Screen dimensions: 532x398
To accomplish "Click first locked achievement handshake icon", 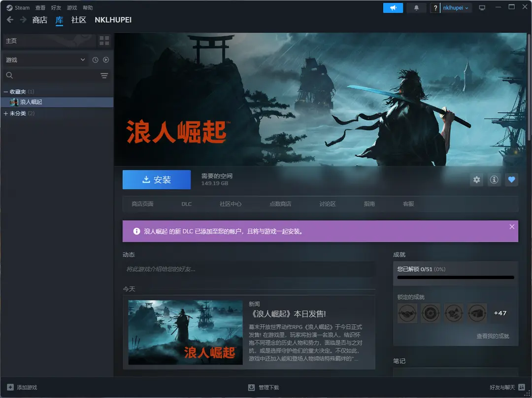I will pos(407,313).
